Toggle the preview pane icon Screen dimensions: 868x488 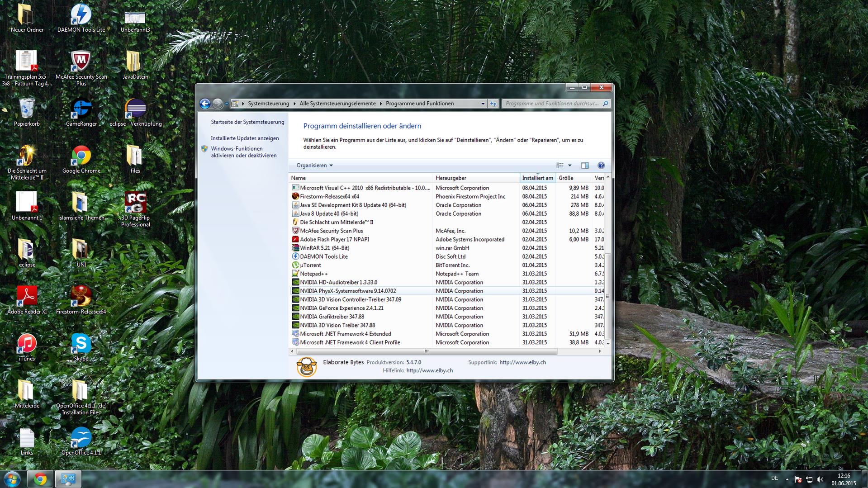point(585,166)
